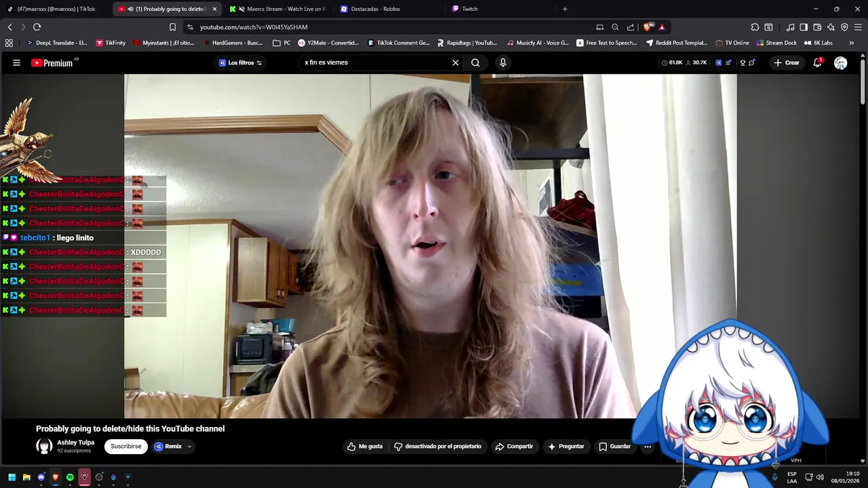The height and width of the screenshot is (488, 868).
Task: Click the video player to pause
Action: click(x=430, y=245)
